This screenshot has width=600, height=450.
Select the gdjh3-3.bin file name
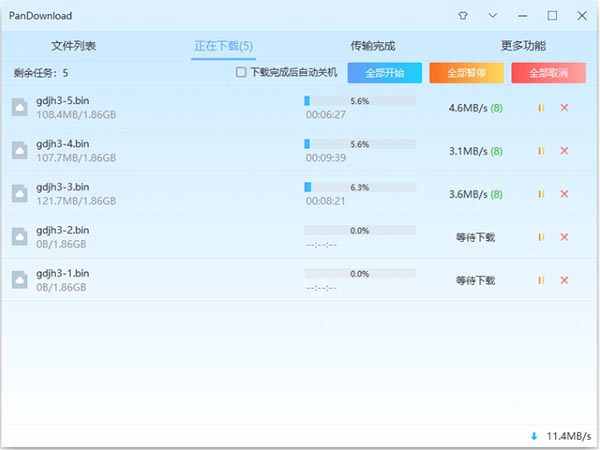[63, 188]
